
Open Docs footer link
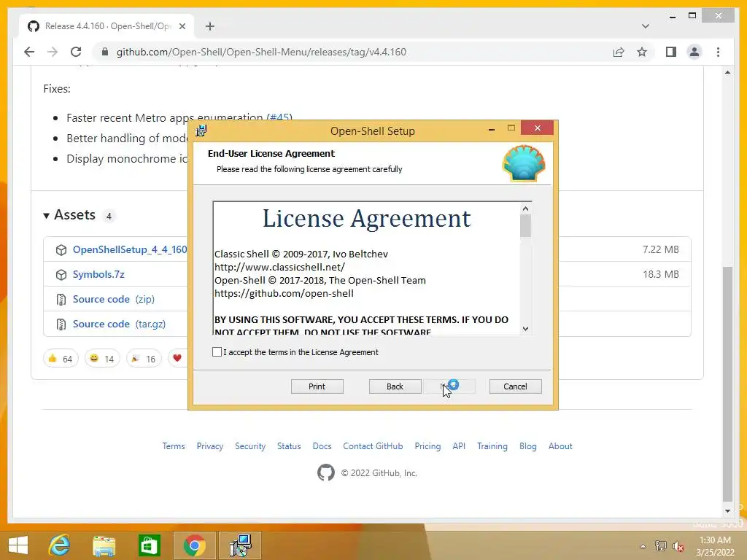tap(322, 446)
